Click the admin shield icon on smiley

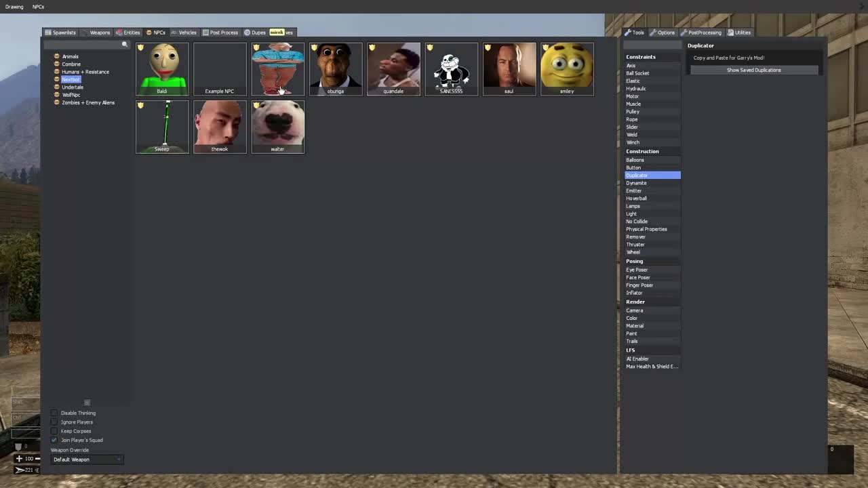click(545, 47)
